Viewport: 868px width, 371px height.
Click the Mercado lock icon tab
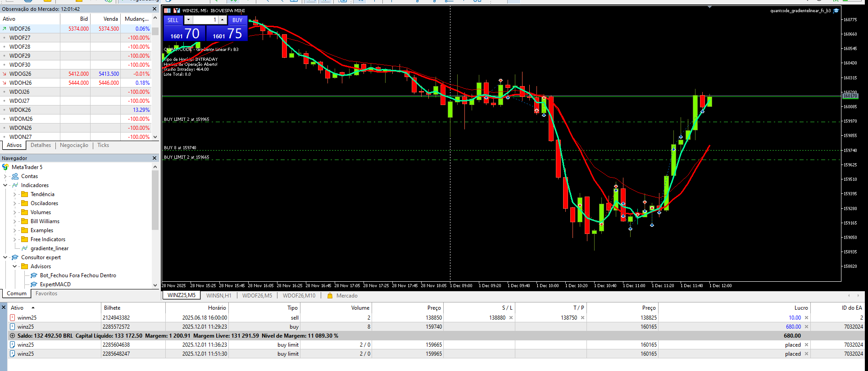[x=330, y=296]
